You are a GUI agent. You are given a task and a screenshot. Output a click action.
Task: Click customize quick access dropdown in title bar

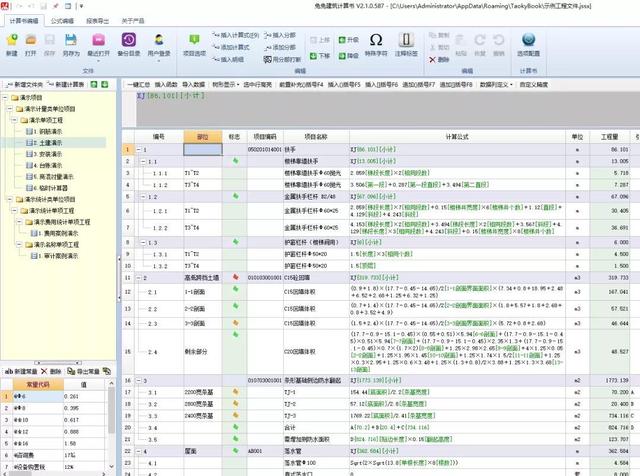pyautogui.click(x=81, y=6)
